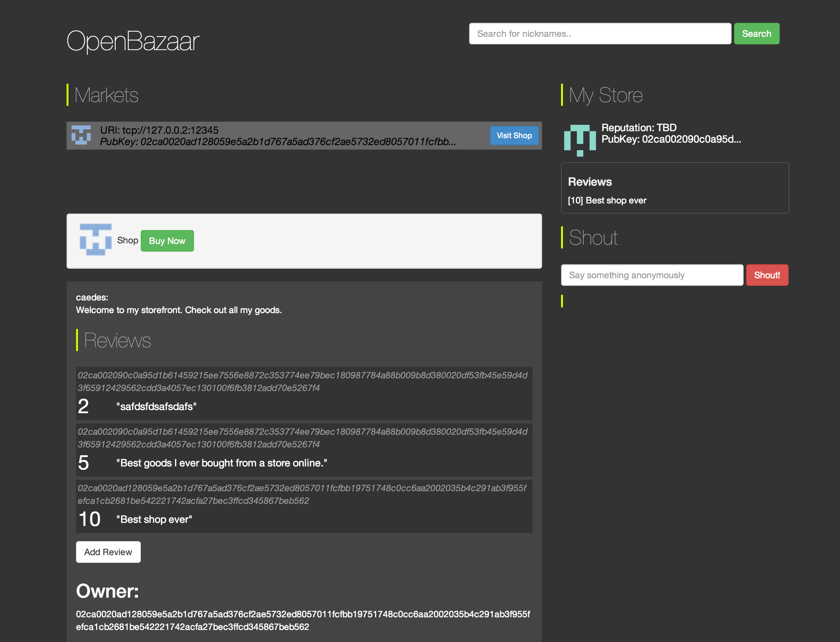
Task: Click the large blue shop avatar beside Buy Now
Action: click(x=95, y=240)
